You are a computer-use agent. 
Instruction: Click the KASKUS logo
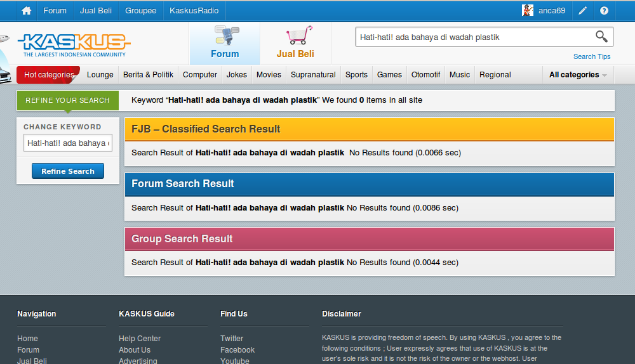74,45
